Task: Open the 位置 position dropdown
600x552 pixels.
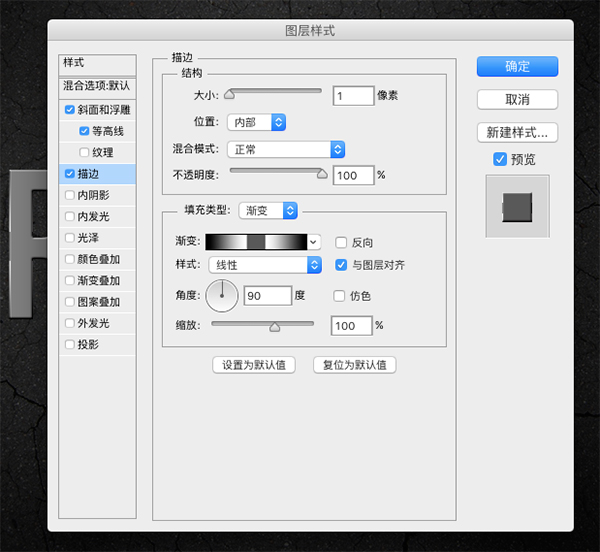Action: [257, 122]
